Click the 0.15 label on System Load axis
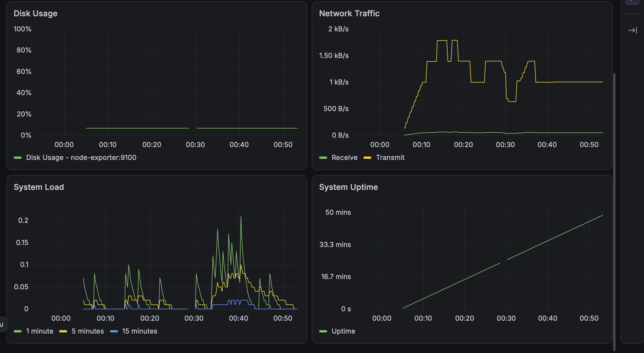This screenshot has width=644, height=353. pyautogui.click(x=22, y=242)
